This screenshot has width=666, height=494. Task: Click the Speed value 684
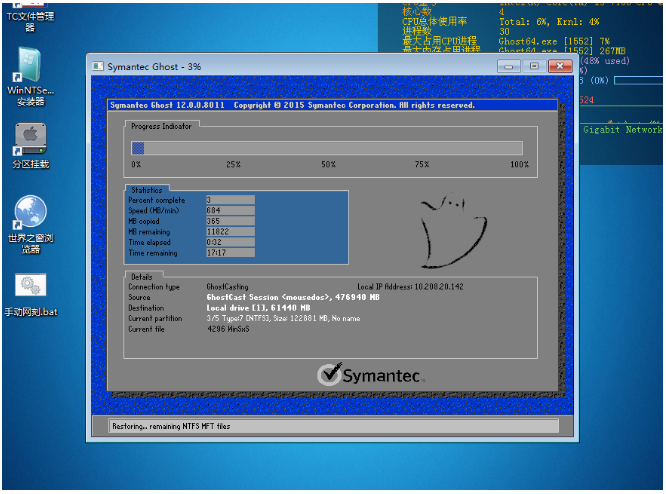pos(230,210)
